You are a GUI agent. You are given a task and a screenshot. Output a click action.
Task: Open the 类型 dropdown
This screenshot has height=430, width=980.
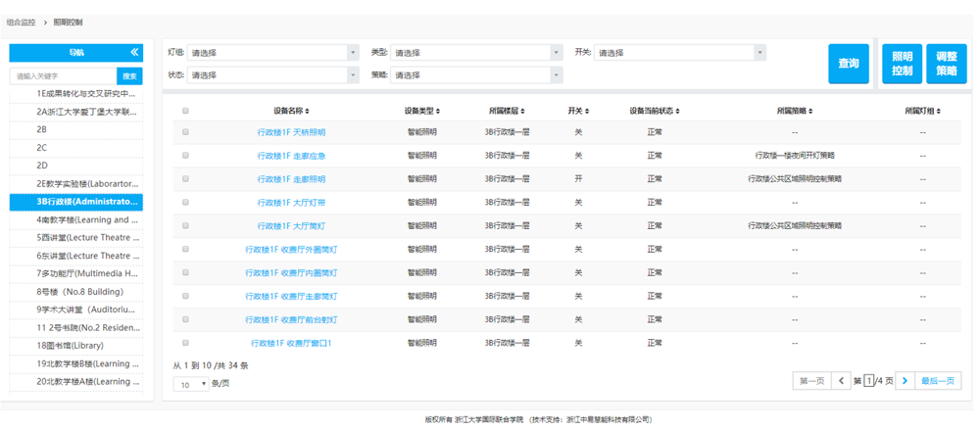[476, 53]
